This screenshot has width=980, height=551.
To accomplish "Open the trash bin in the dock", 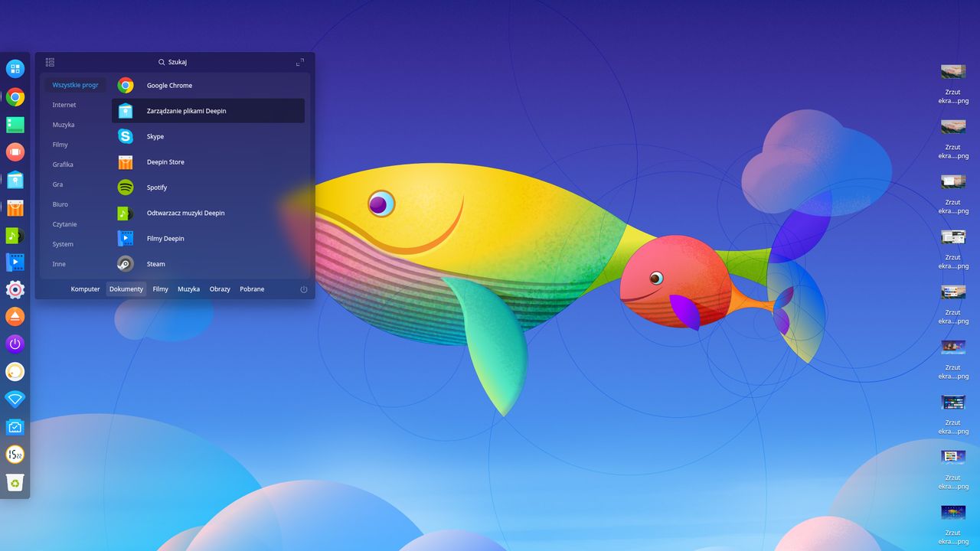I will pyautogui.click(x=15, y=482).
